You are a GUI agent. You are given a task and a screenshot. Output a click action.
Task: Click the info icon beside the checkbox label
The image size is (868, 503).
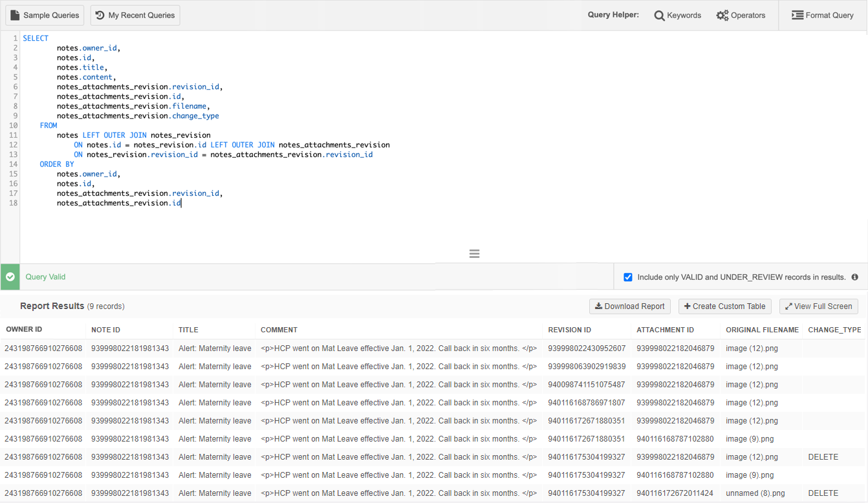click(854, 277)
